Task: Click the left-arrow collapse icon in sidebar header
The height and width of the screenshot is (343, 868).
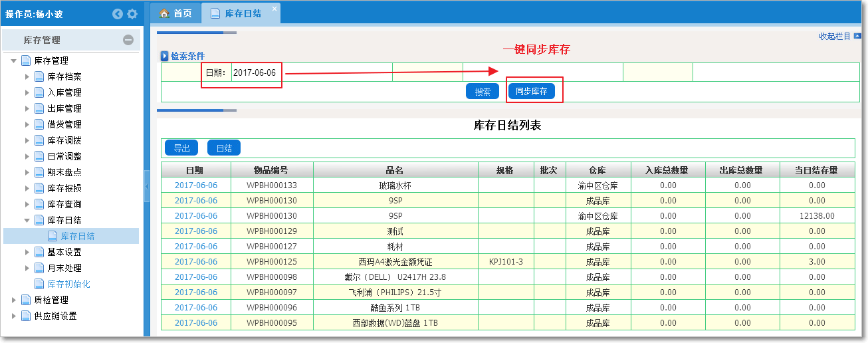Action: click(x=118, y=14)
